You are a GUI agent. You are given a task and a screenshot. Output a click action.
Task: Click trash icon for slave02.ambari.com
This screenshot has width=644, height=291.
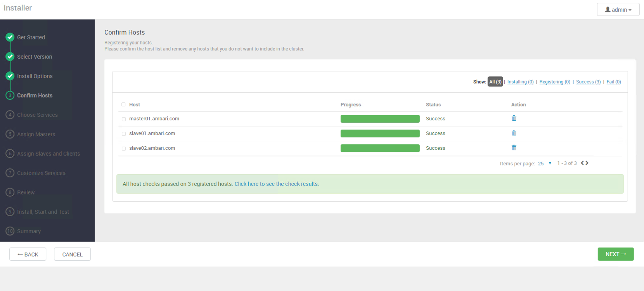coord(514,148)
